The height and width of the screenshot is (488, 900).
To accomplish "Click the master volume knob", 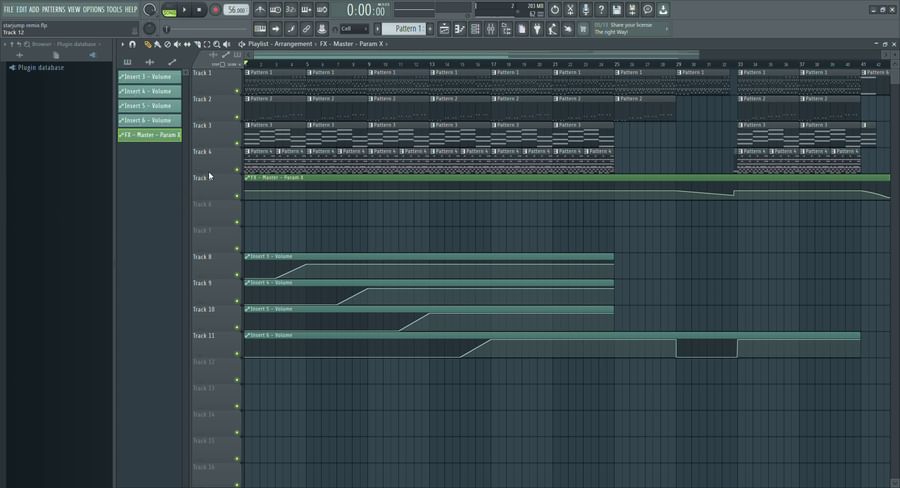I will [x=149, y=10].
